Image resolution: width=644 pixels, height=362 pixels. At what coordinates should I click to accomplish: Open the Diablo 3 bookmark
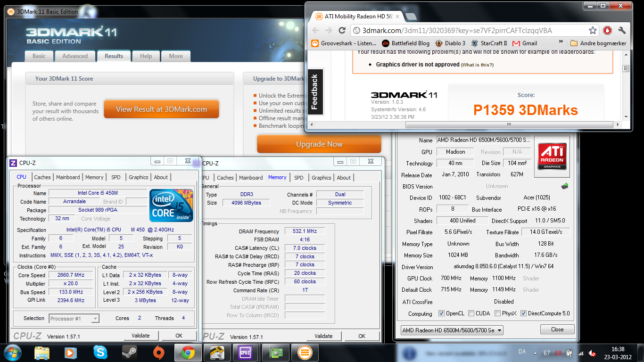450,43
